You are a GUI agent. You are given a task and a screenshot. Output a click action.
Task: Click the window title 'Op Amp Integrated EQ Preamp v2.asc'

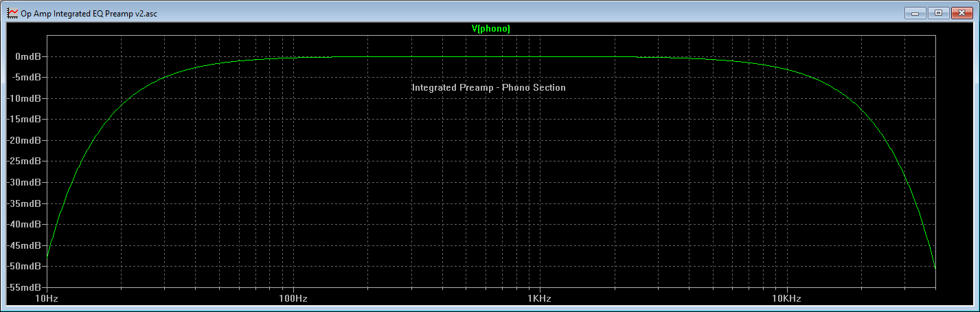[x=89, y=13]
